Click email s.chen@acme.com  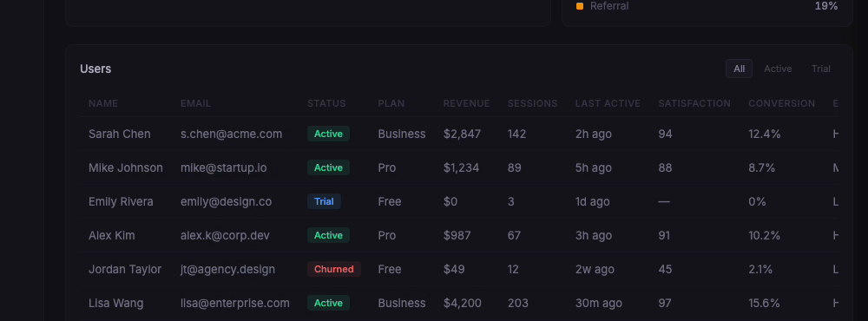tap(232, 134)
